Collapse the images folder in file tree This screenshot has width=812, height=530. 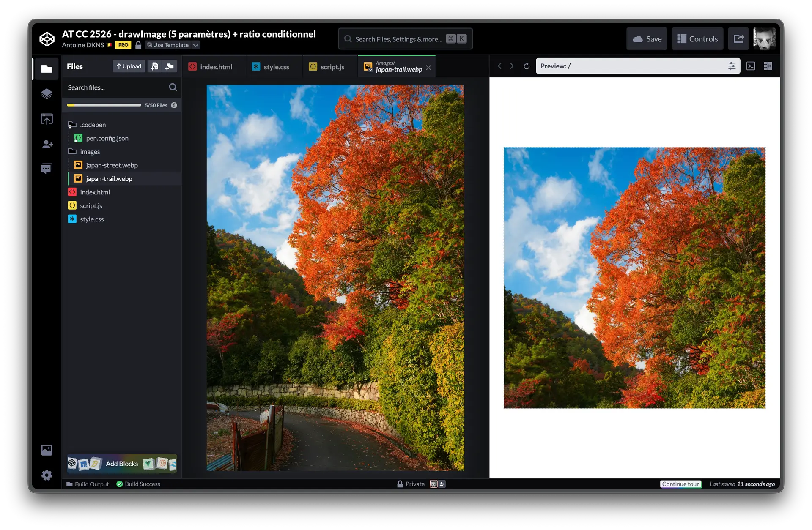click(x=72, y=152)
